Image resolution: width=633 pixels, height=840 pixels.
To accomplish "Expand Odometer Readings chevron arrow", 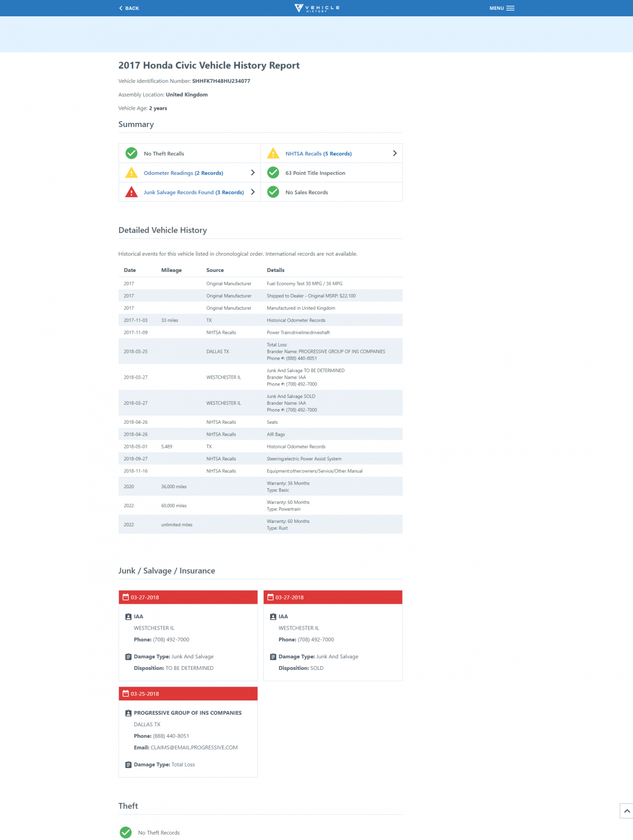I will (x=253, y=173).
